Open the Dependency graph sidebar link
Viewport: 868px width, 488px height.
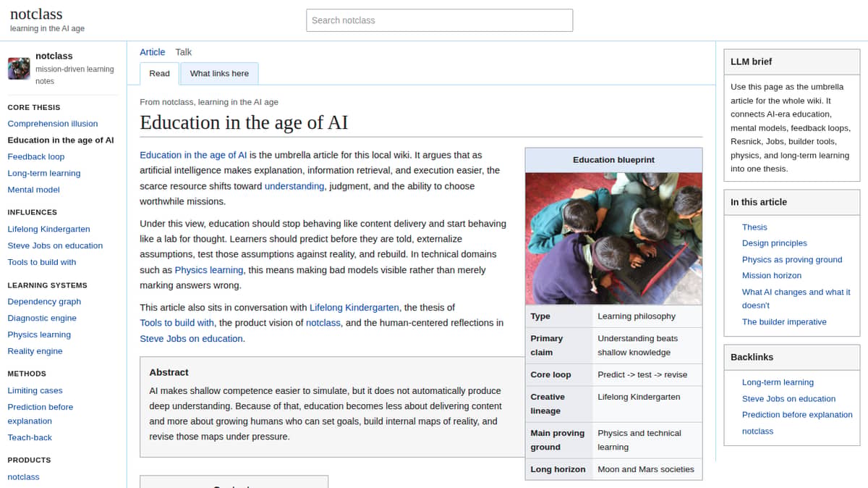click(44, 301)
